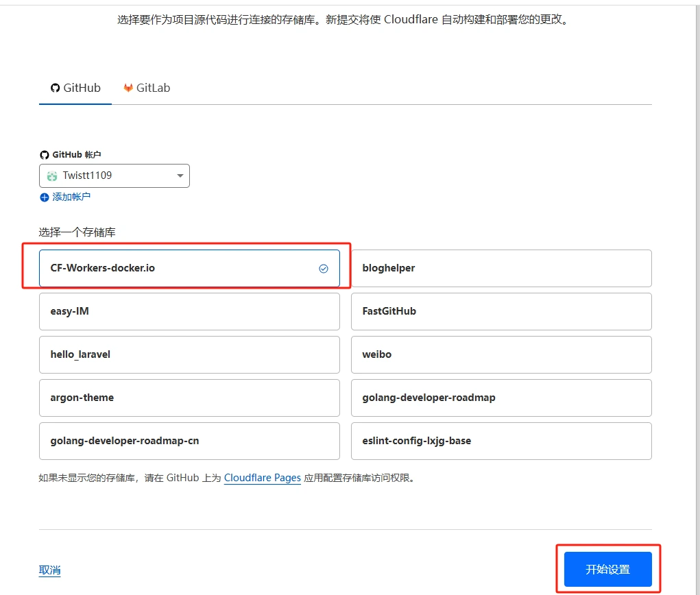Switch to the GitHub tab

pos(75,88)
